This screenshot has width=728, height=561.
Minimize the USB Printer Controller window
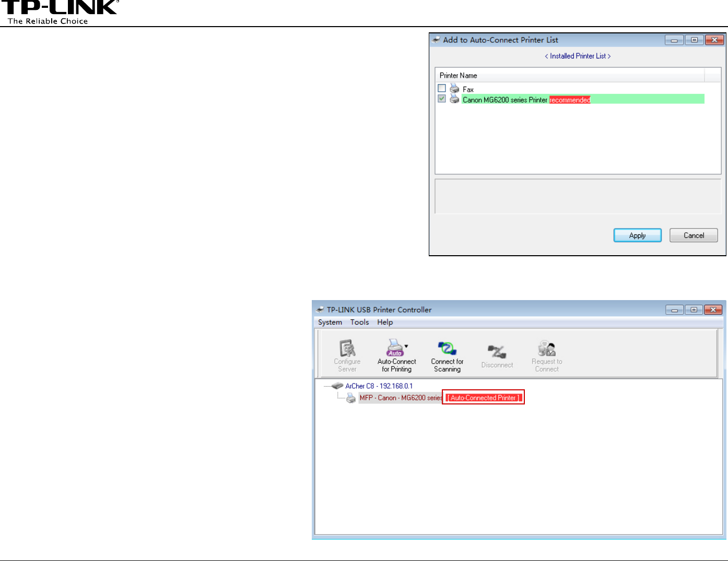tap(674, 310)
